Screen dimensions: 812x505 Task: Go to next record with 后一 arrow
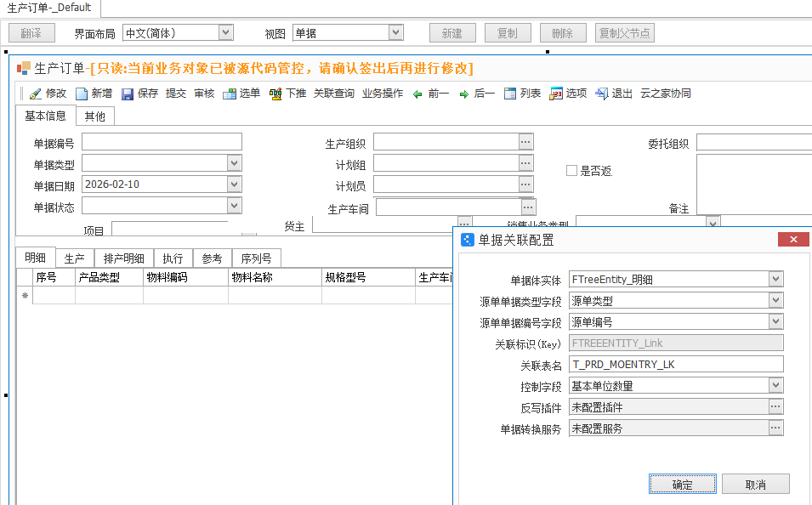click(x=463, y=94)
